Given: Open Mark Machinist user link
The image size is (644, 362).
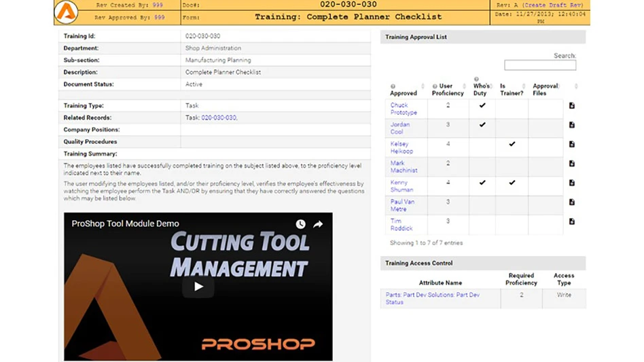Looking at the screenshot, I should [404, 166].
